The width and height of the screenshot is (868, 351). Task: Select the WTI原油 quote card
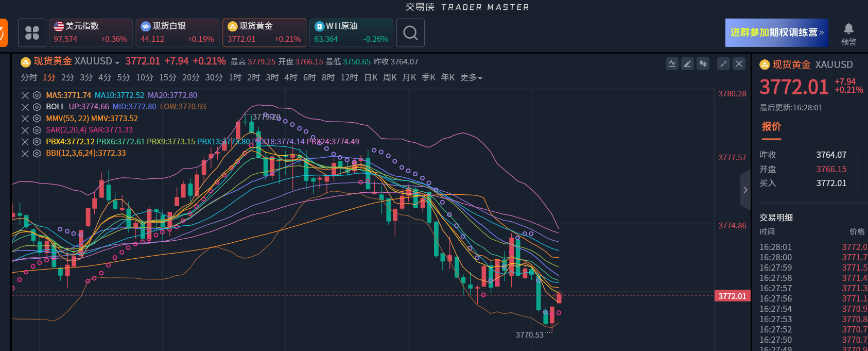pos(351,33)
